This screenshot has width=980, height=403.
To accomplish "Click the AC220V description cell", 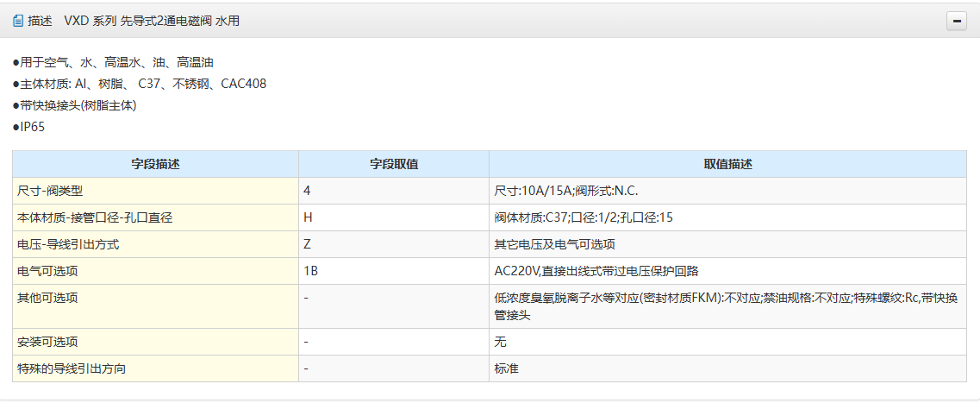I will [x=609, y=271].
